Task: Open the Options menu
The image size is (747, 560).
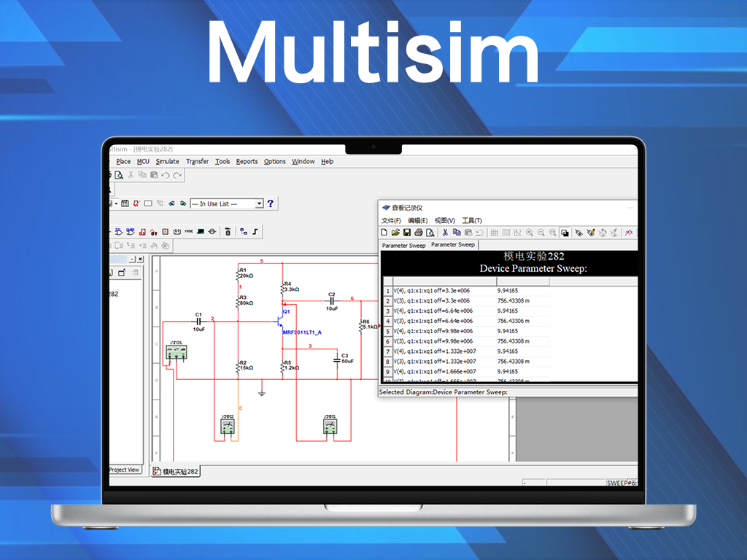Action: click(x=275, y=161)
